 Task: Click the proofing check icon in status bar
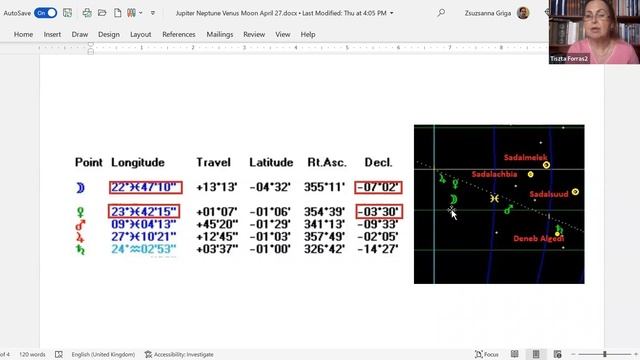pyautogui.click(x=59, y=354)
